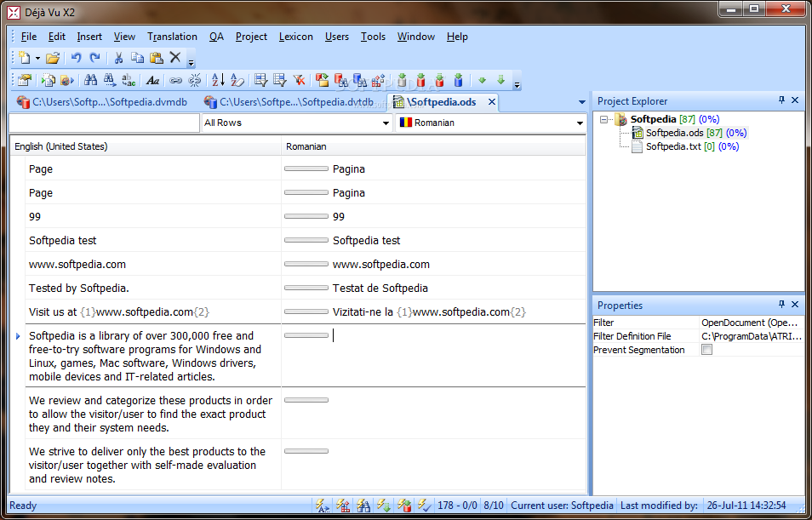Image resolution: width=812 pixels, height=520 pixels.
Task: Open the Tools menu
Action: point(373,37)
